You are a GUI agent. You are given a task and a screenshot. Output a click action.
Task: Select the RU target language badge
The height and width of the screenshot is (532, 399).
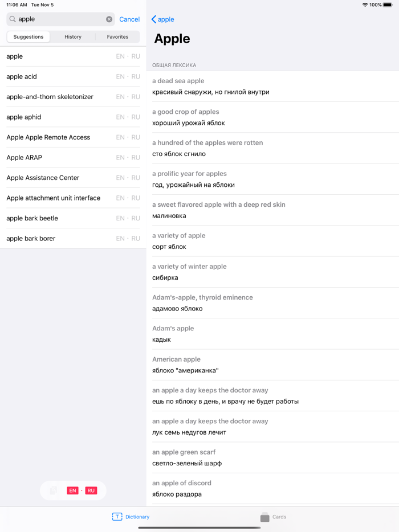pyautogui.click(x=91, y=490)
